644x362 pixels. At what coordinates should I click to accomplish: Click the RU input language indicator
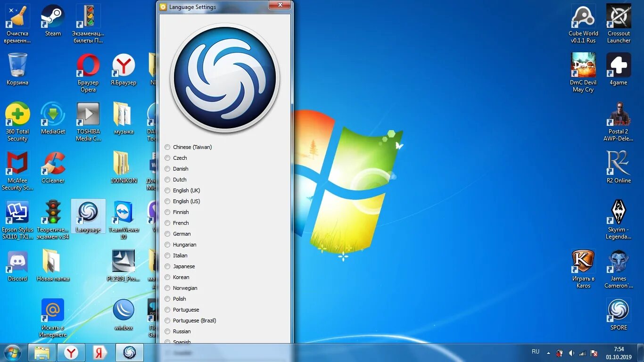(536, 352)
